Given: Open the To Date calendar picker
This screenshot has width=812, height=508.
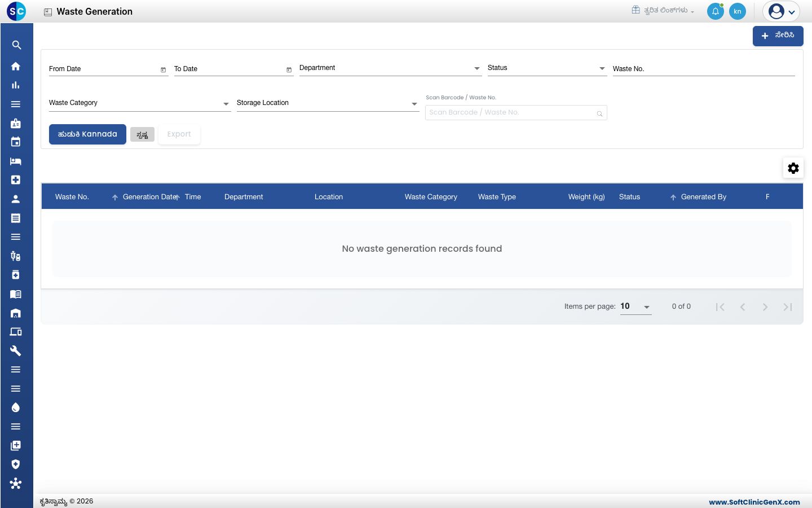Looking at the screenshot, I should [x=289, y=70].
